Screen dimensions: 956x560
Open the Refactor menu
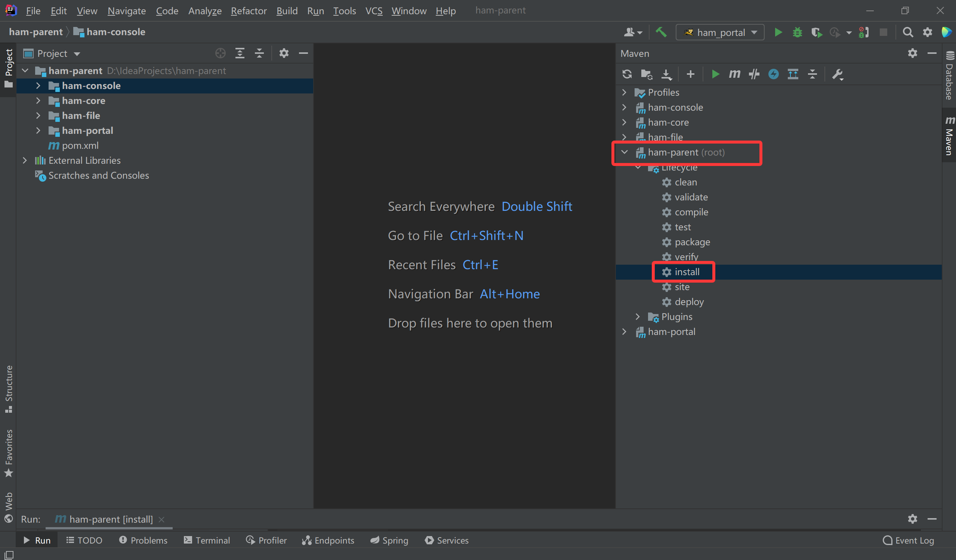249,10
